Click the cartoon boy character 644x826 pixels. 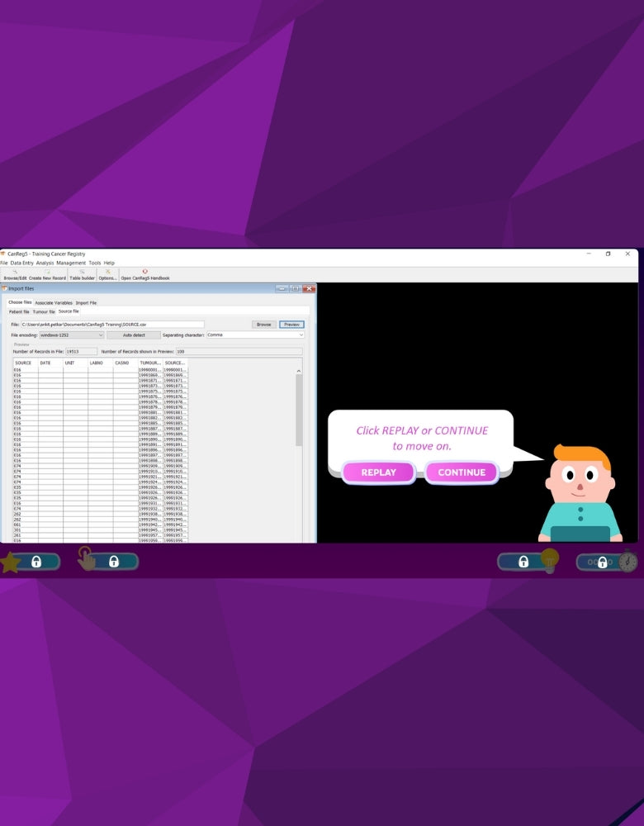click(580, 493)
